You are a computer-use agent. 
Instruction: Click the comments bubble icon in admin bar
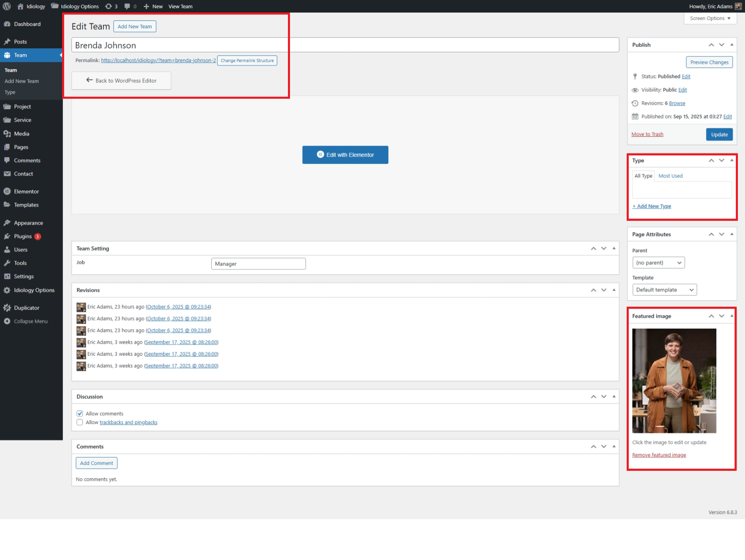click(127, 6)
